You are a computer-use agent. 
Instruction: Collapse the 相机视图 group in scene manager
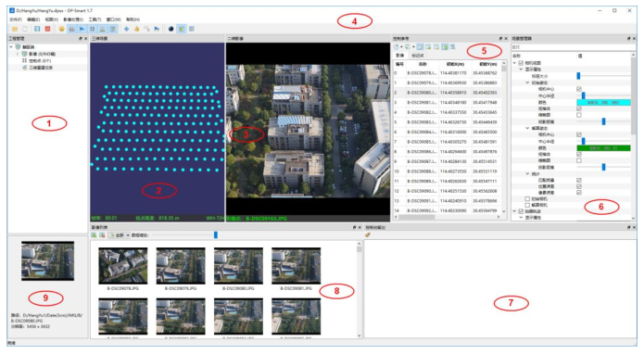click(514, 63)
